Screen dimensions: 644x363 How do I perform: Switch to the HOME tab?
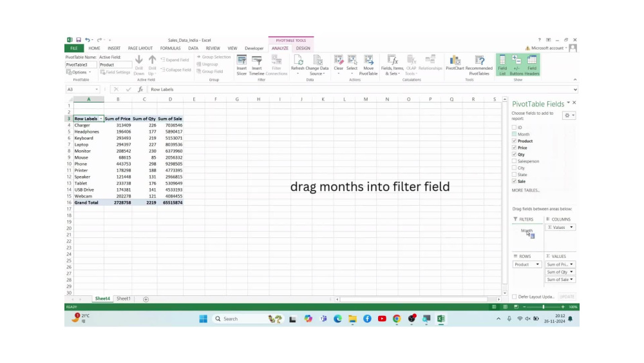tap(94, 48)
